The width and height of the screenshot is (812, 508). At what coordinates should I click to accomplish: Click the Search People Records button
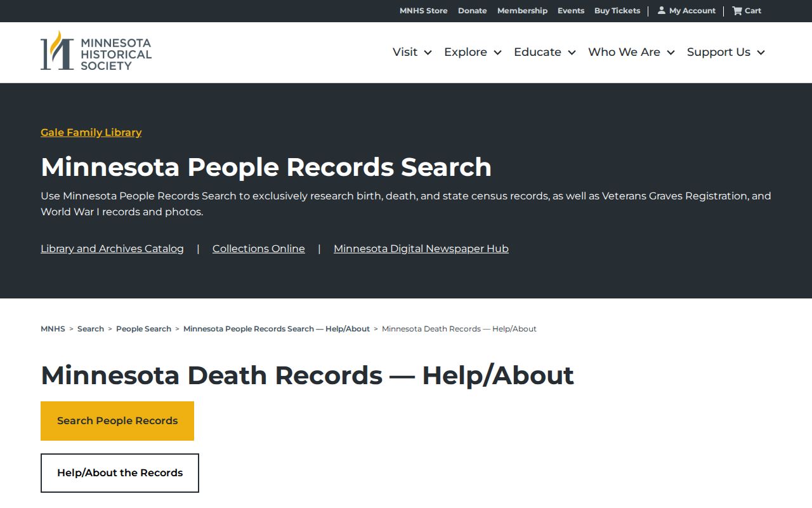pyautogui.click(x=117, y=421)
